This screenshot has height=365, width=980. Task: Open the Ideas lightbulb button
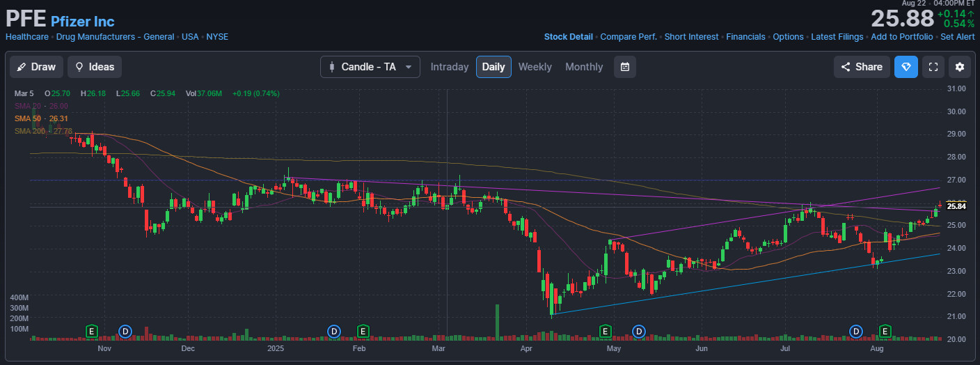coord(95,67)
